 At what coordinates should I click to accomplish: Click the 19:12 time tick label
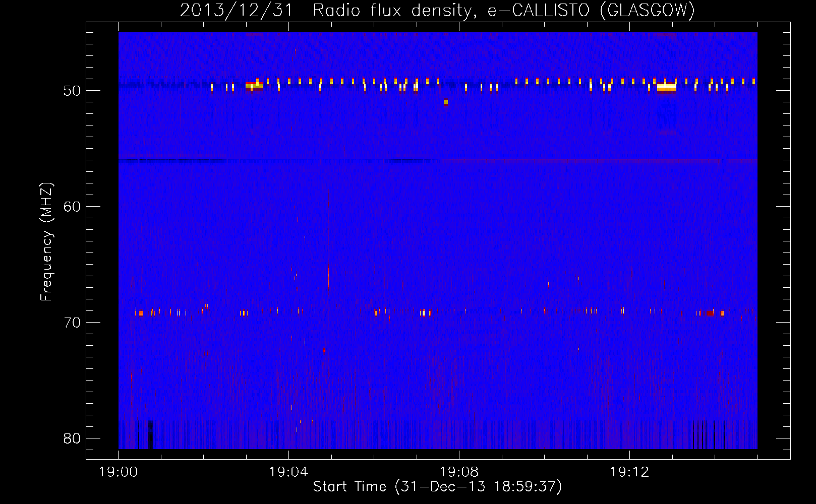click(x=629, y=472)
